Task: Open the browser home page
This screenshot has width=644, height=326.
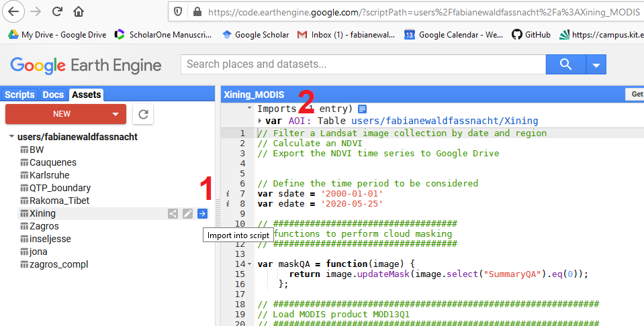Action: pyautogui.click(x=79, y=11)
